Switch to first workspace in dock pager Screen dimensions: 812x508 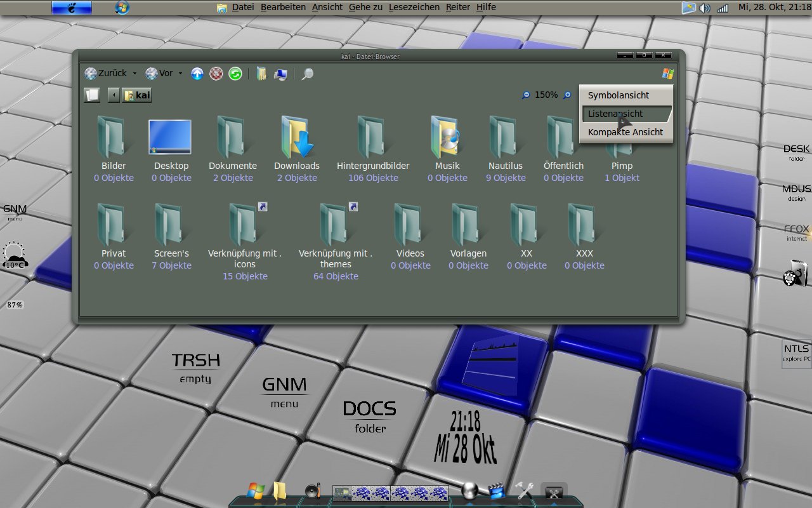[342, 493]
